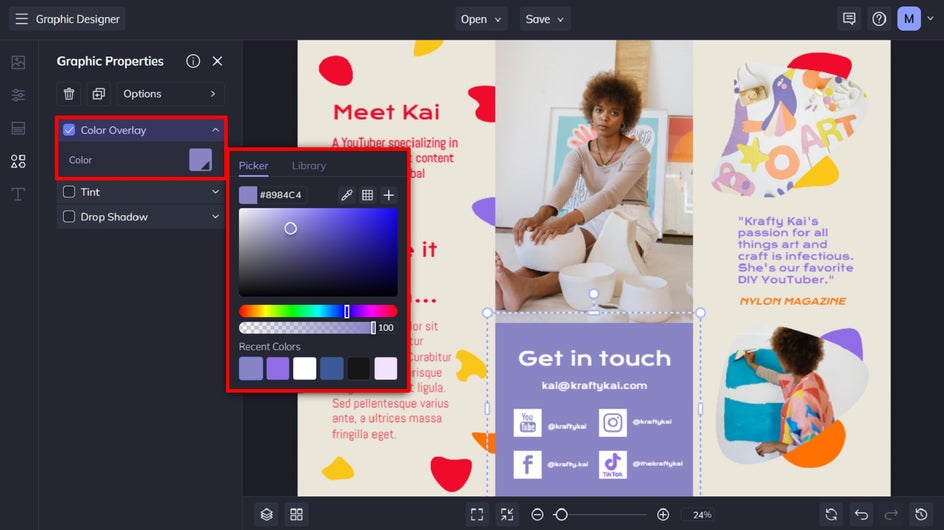The image size is (944, 530).
Task: Click the fit to screen icon
Action: (477, 514)
